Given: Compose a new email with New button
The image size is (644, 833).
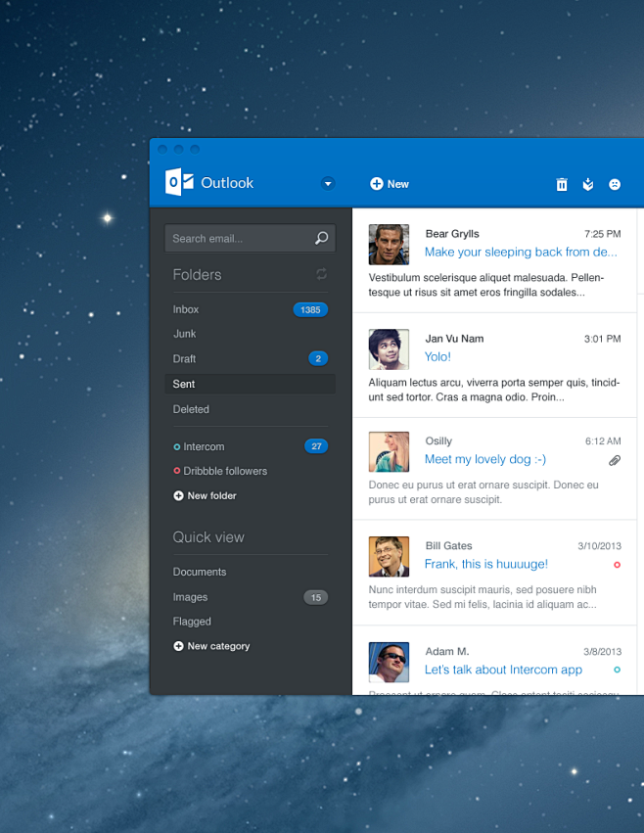Looking at the screenshot, I should (390, 184).
